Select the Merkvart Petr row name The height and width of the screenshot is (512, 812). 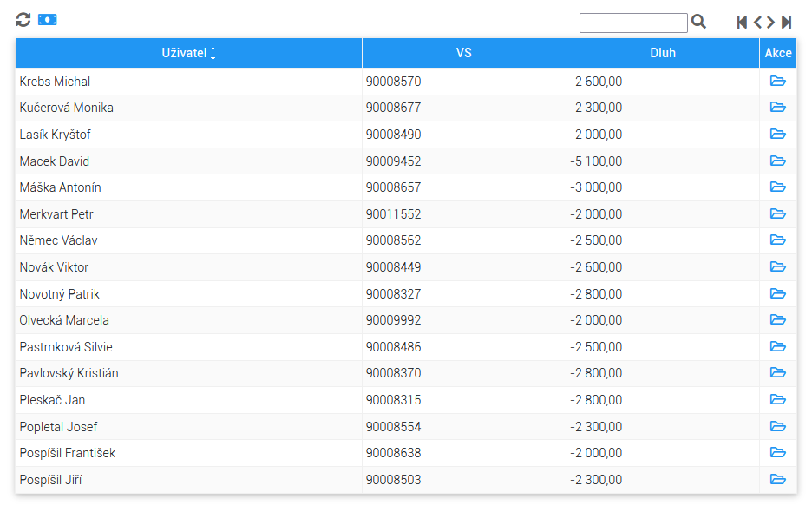click(56, 214)
